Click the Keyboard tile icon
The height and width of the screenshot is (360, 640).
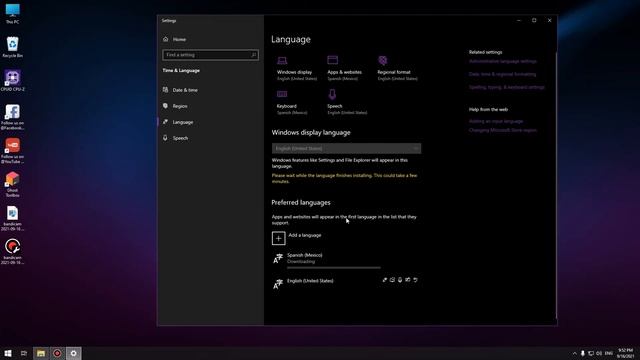[282, 94]
